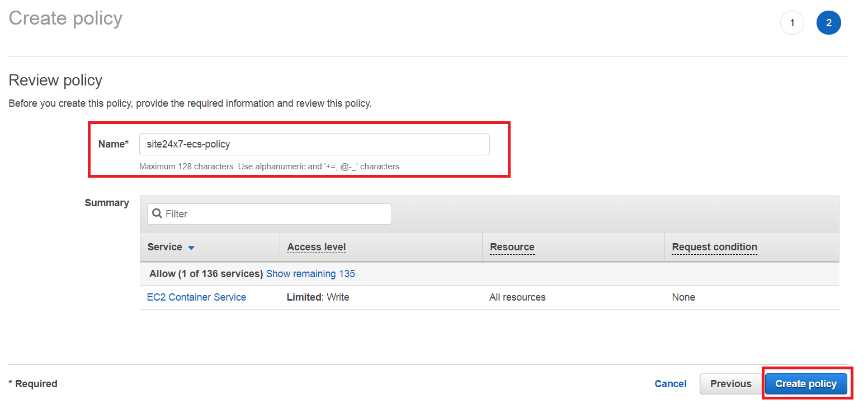Image resolution: width=868 pixels, height=409 pixels.
Task: Click the Request condition column header
Action: click(714, 246)
